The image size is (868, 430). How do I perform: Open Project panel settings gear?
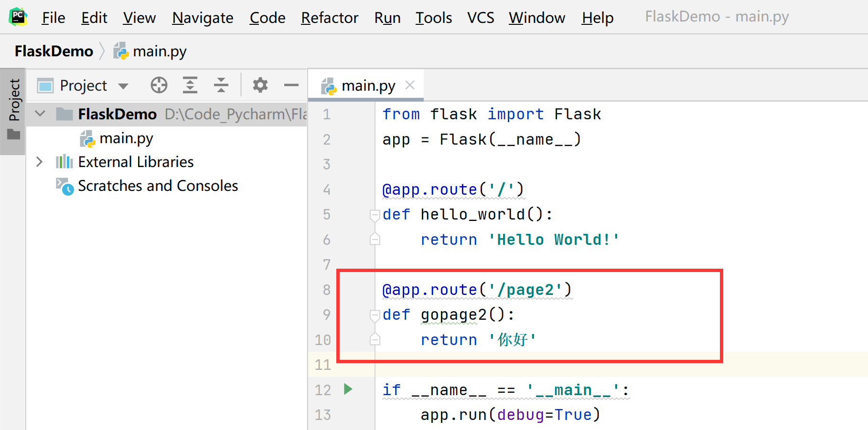pos(260,85)
